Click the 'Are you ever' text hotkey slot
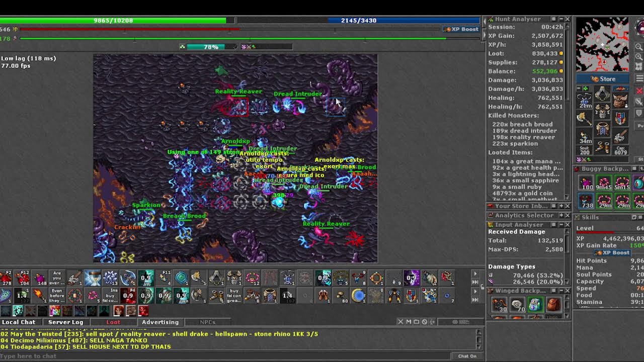644x362 pixels. [57, 278]
